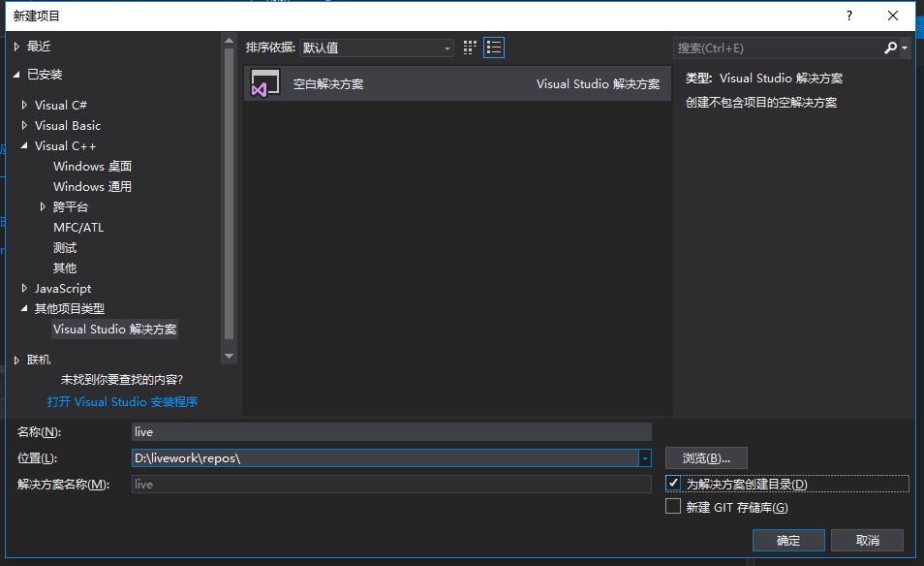Viewport: 924px width, 566px height.
Task: Switch to medium icons list view
Action: coord(494,47)
